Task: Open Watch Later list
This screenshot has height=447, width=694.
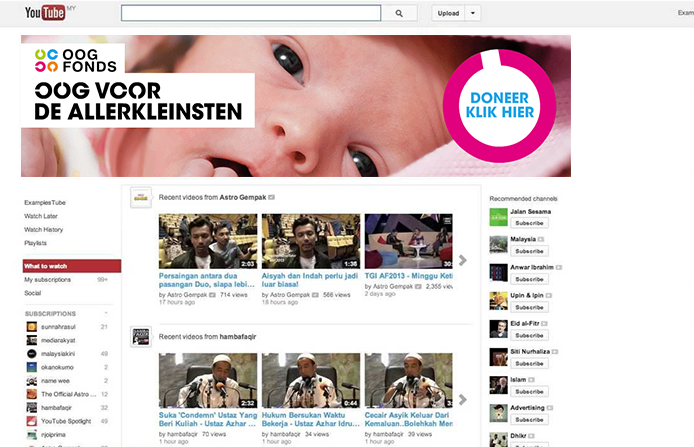Action: pos(41,216)
